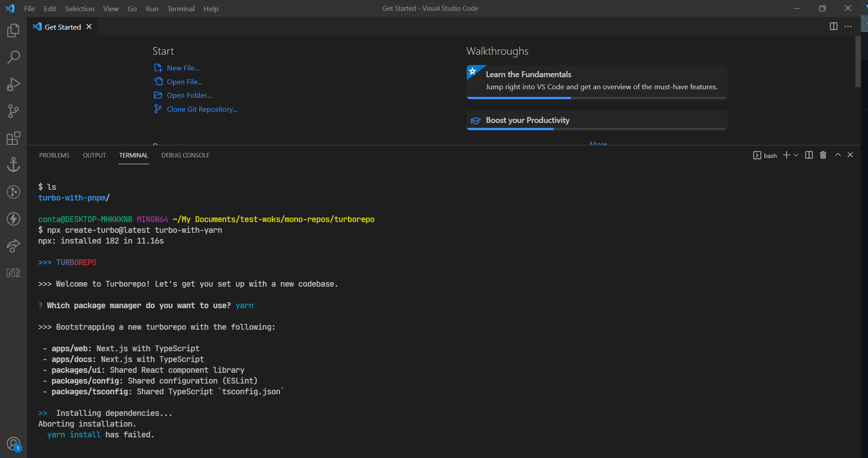
Task: Maximize the terminal panel
Action: pos(837,155)
